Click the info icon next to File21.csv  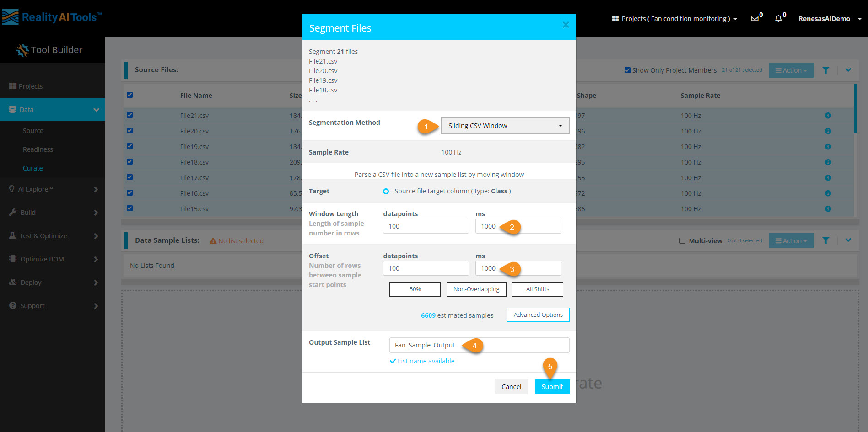pyautogui.click(x=828, y=116)
